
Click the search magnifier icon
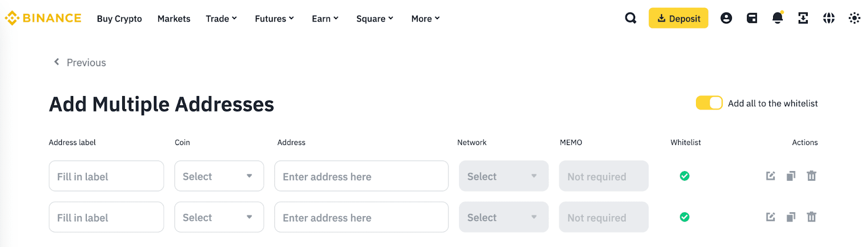[x=630, y=18]
